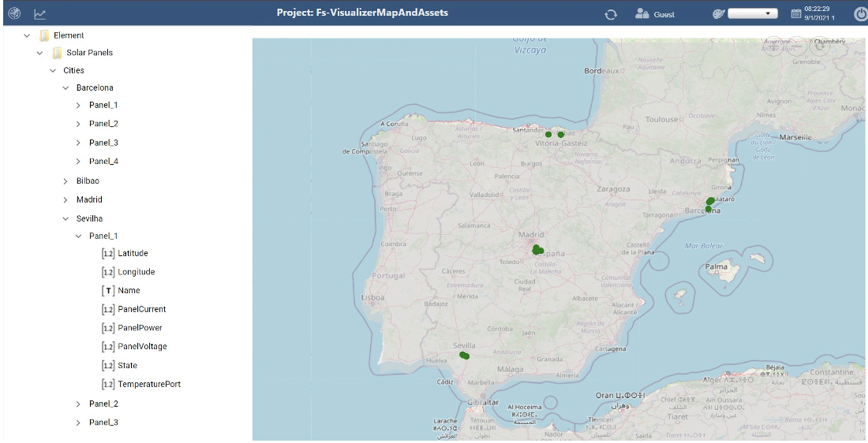The width and height of the screenshot is (868, 443).
Task: Click the Guest user name
Action: pyautogui.click(x=664, y=15)
